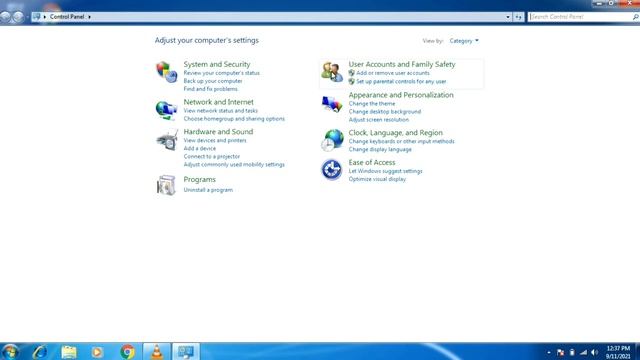The image size is (640, 360).
Task: Open the Clock, Language, and Region globe icon
Action: pos(332,140)
